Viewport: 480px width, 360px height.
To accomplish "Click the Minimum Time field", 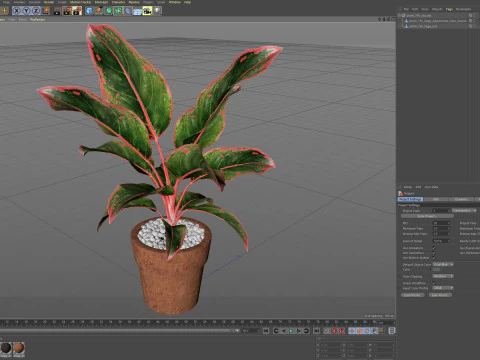I will pyautogui.click(x=441, y=229).
